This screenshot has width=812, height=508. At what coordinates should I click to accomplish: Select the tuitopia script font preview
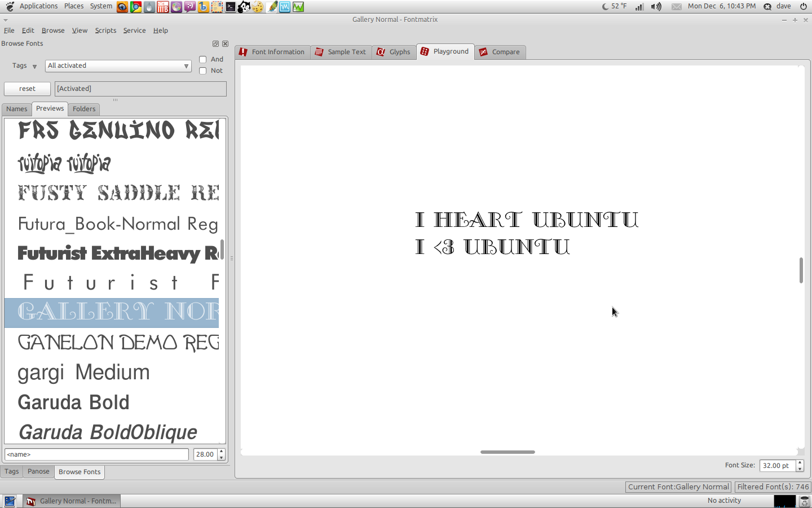(x=112, y=164)
